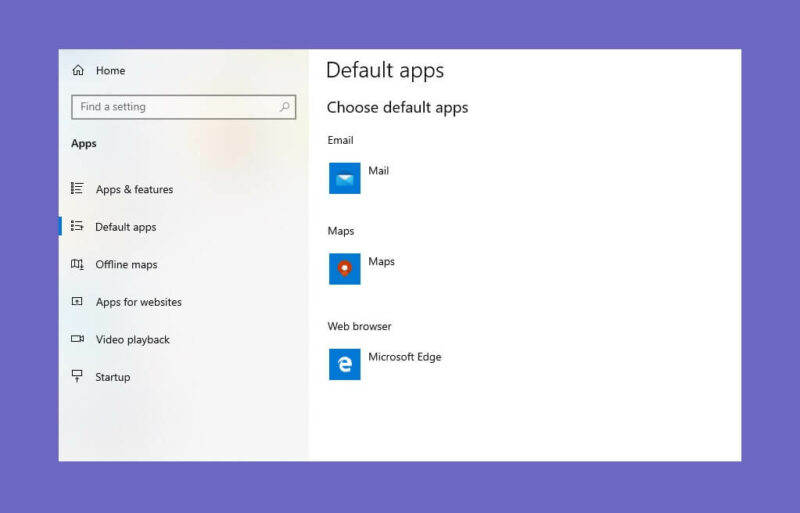Change default email app Mail
This screenshot has height=513, width=800.
(x=379, y=171)
